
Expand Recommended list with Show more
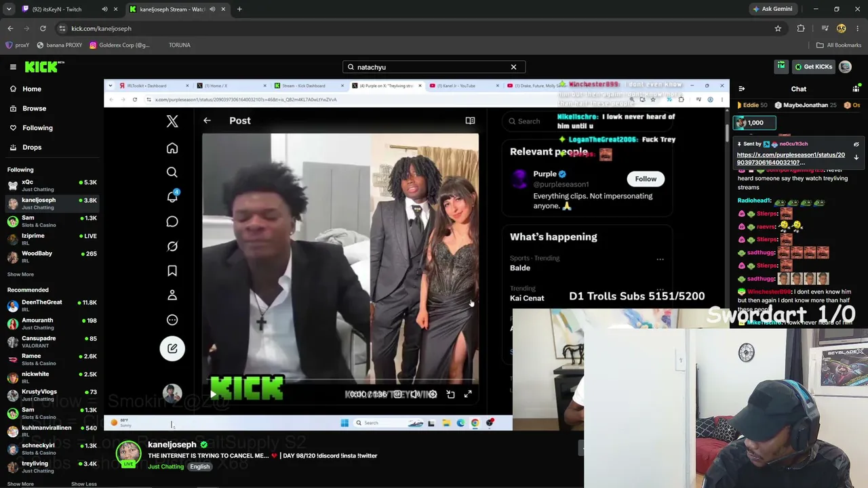tap(20, 484)
